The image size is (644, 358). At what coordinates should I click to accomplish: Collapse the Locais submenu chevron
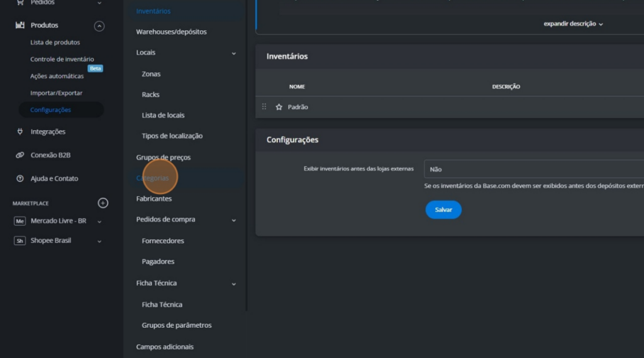(x=234, y=53)
